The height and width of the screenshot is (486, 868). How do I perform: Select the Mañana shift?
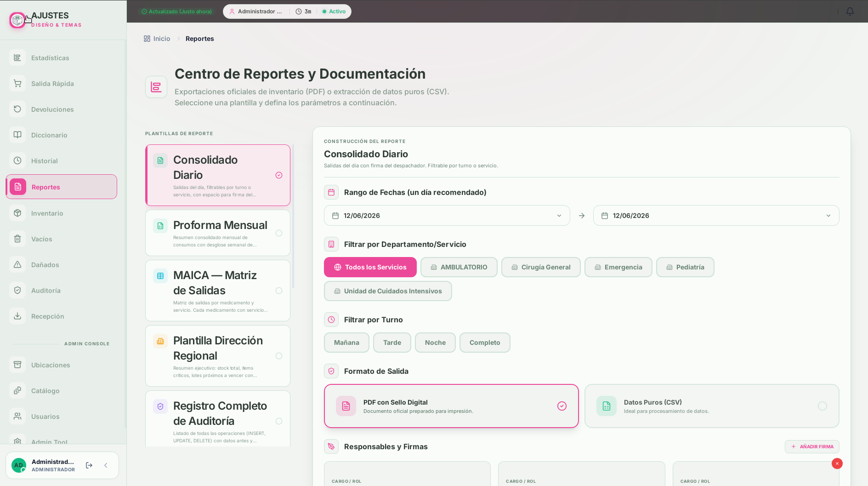tap(346, 343)
